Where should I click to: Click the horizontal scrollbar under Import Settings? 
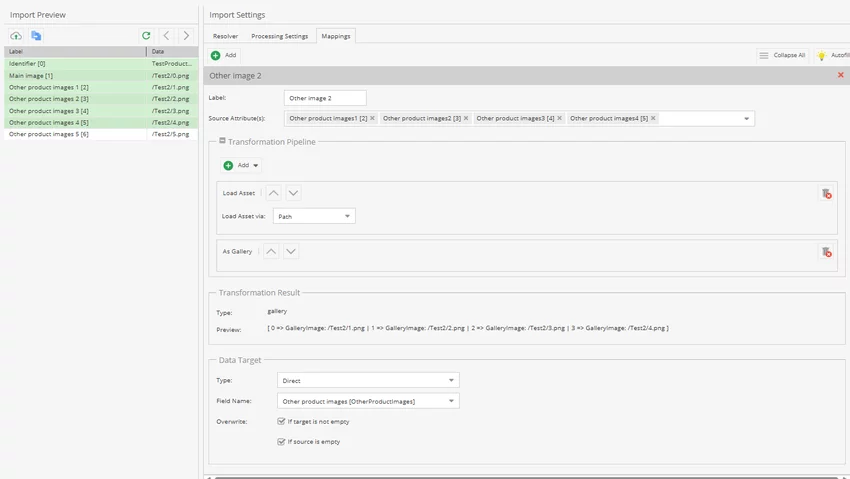tap(527, 477)
